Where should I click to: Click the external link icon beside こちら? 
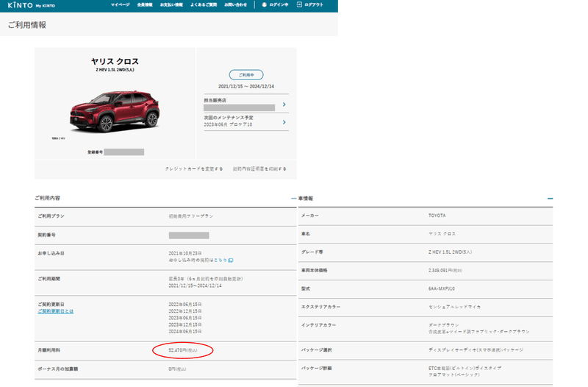(x=231, y=260)
